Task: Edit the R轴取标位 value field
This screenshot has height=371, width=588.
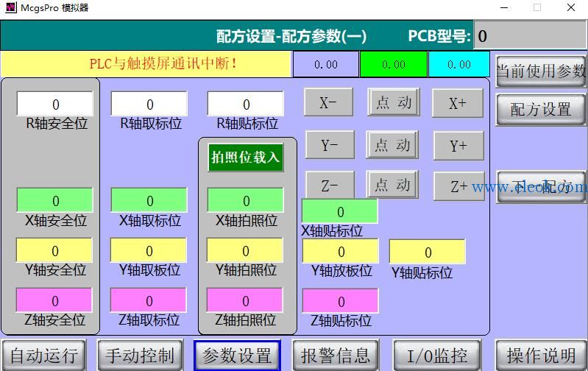Action: [149, 104]
